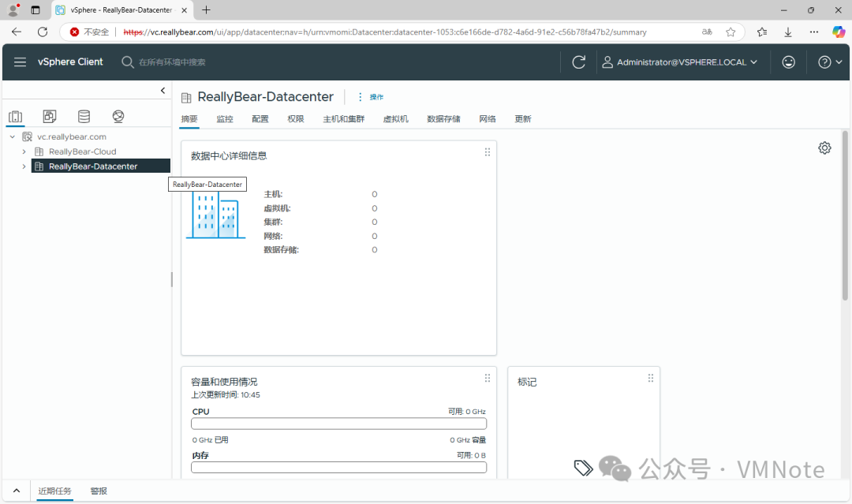Switch to the 虚拟机 tab
852x504 pixels.
tap(395, 119)
